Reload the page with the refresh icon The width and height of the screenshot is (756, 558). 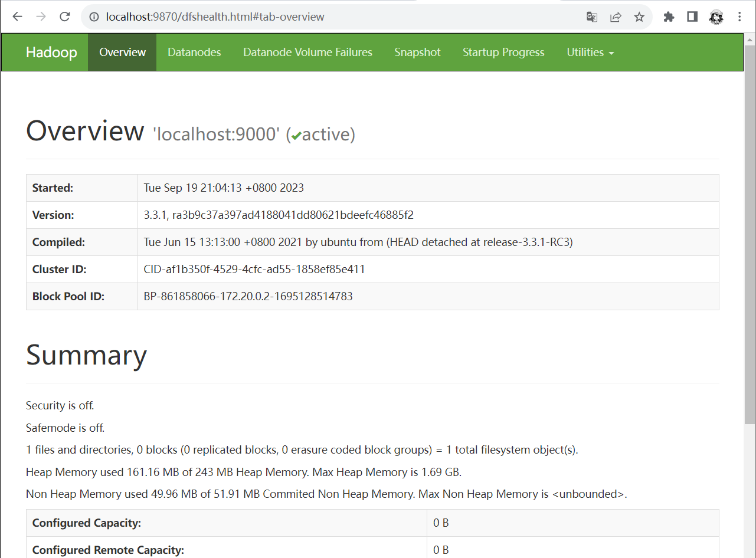pyautogui.click(x=65, y=17)
